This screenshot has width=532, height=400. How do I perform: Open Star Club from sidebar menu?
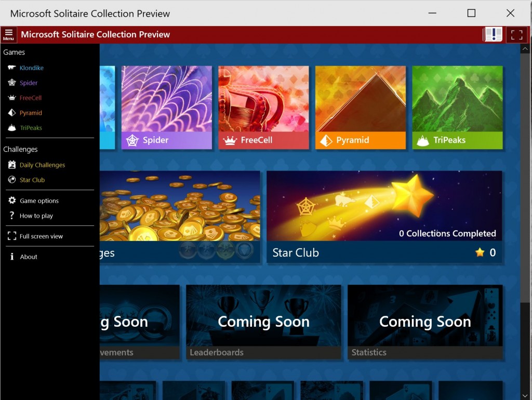pyautogui.click(x=32, y=180)
